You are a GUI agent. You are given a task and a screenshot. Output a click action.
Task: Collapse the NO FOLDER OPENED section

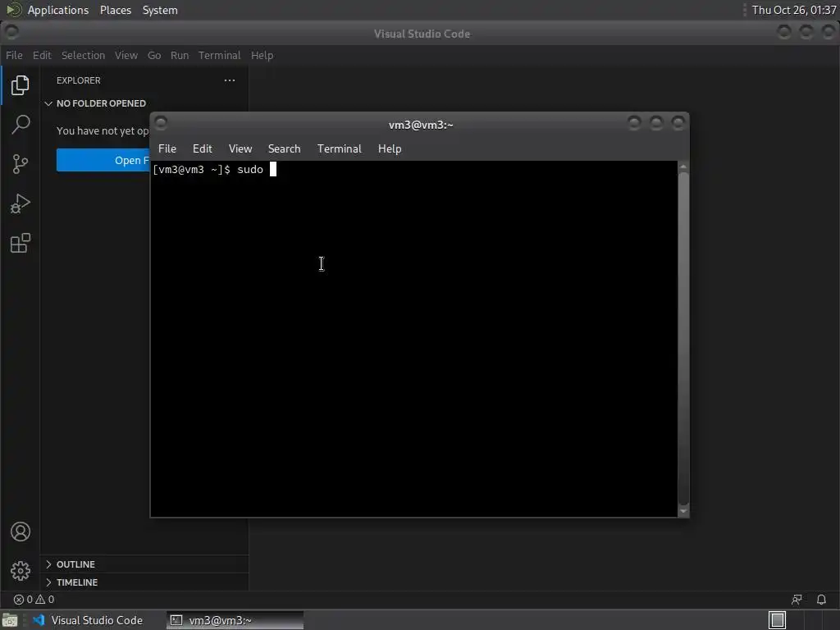101,103
